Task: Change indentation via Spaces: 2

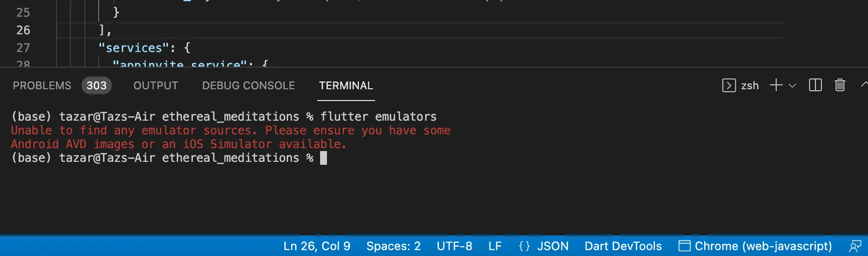Action: coord(393,246)
